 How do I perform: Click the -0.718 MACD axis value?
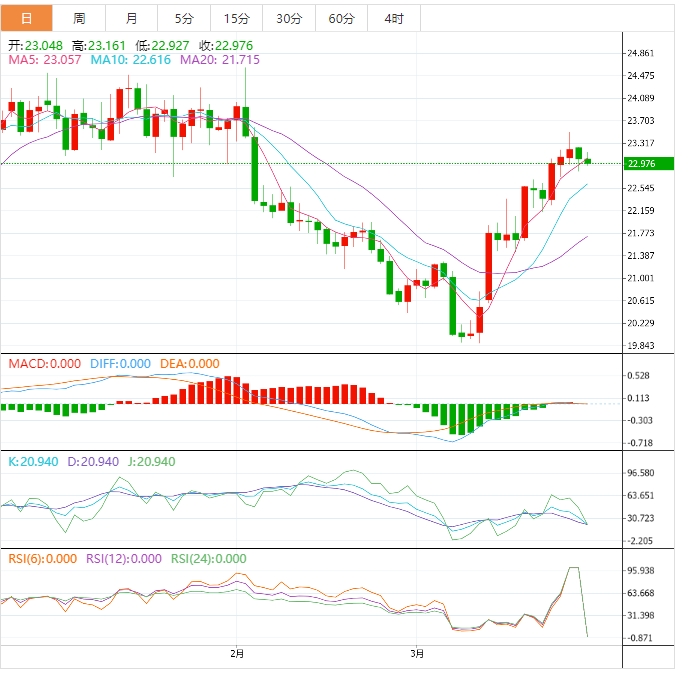(640, 443)
